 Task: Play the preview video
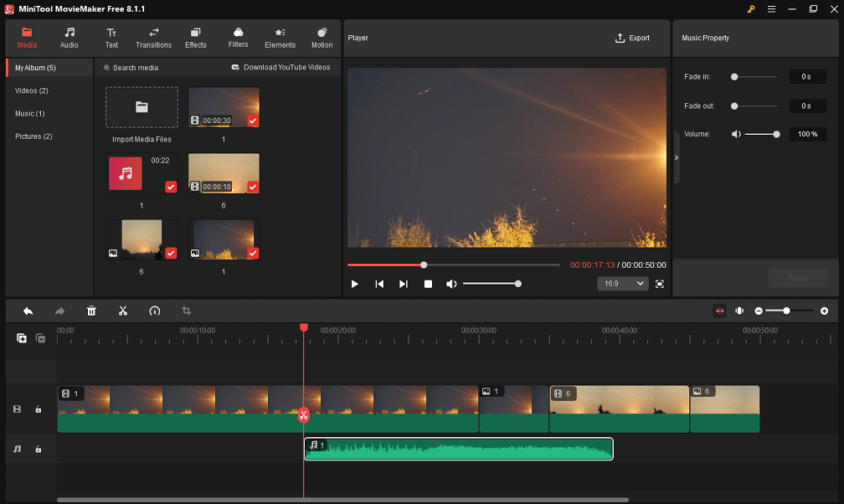click(355, 284)
